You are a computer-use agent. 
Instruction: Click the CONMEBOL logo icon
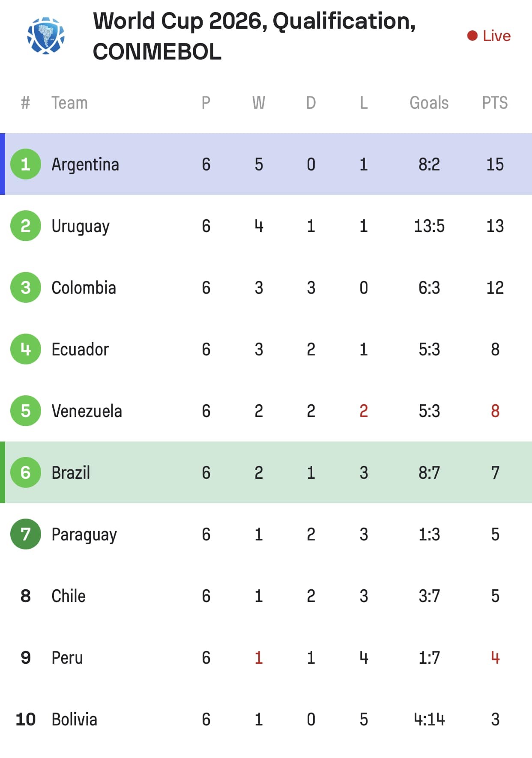coord(46,36)
